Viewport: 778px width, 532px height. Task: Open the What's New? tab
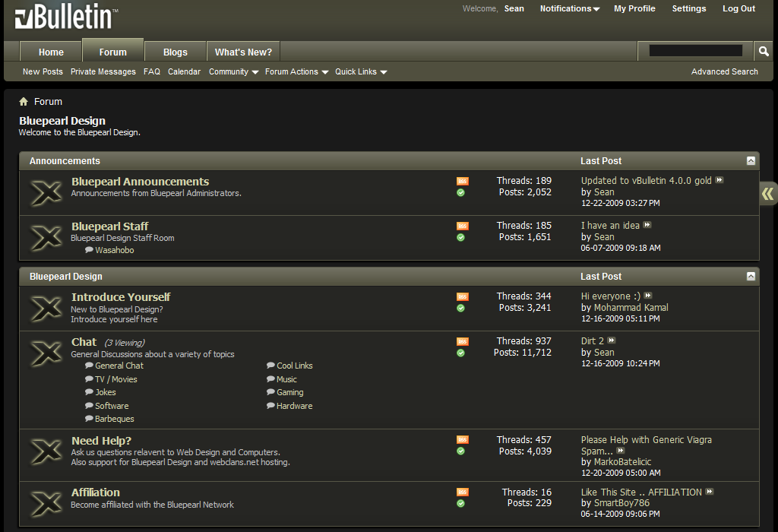[243, 52]
